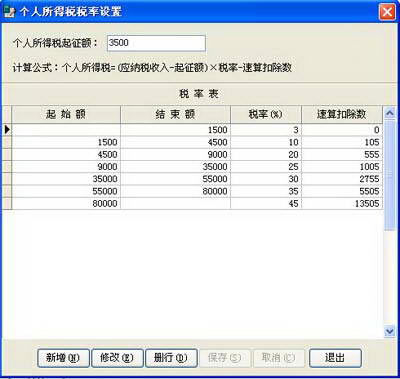Viewport: 400px width, 379px height.
Task: Click the deduction cell showing 555
Action: tap(342, 155)
